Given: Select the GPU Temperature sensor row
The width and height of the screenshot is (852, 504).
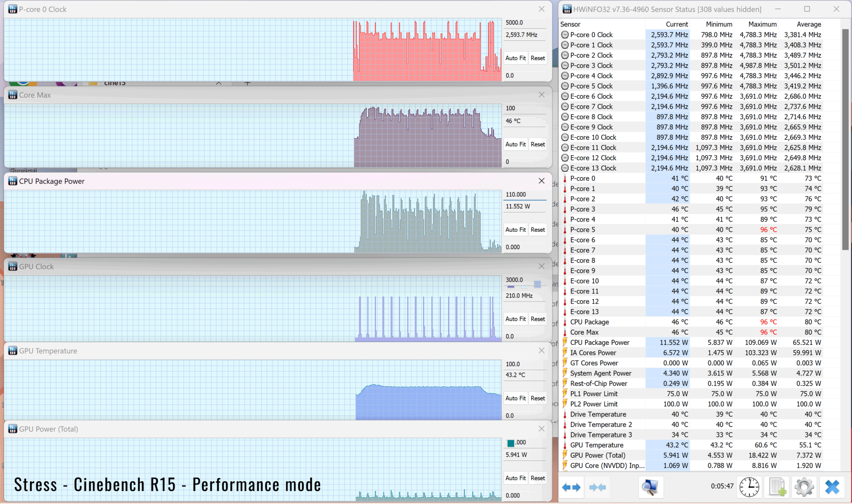Looking at the screenshot, I should coord(597,445).
